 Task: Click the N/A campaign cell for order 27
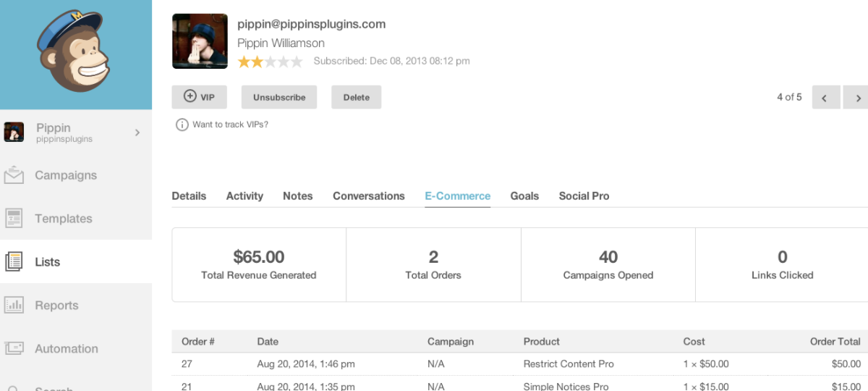tap(436, 364)
